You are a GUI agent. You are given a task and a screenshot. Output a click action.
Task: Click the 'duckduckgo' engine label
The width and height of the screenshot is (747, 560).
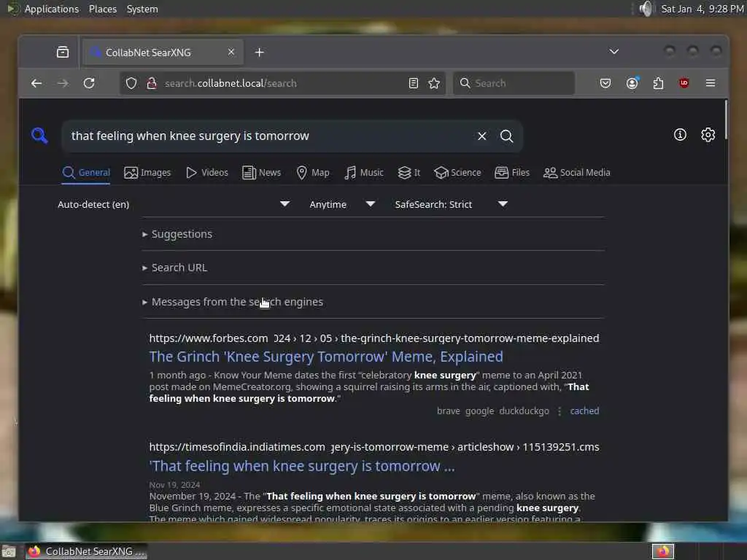coord(524,411)
